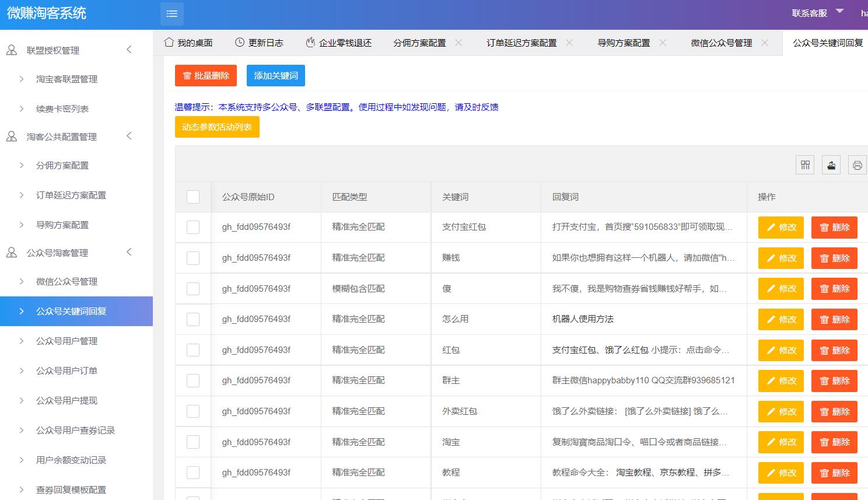Switch to the 更新日志 tab

[259, 43]
